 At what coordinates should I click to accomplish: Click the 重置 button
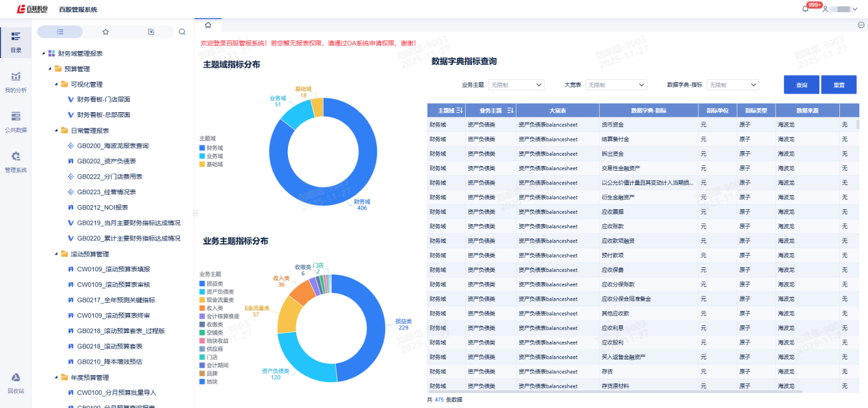[x=839, y=85]
